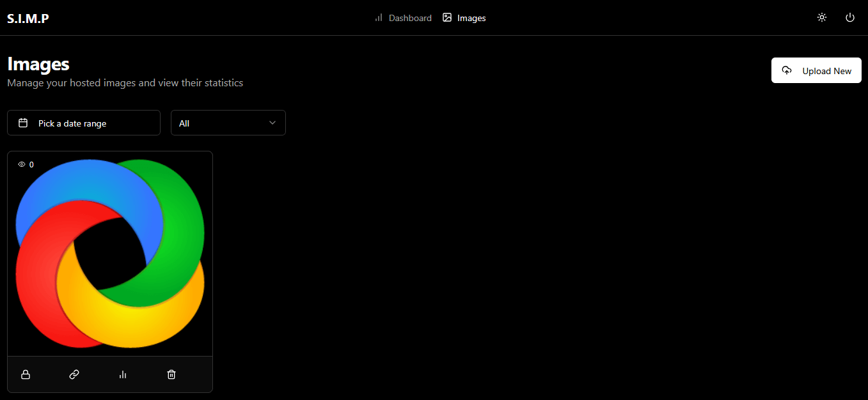Expand the filter dropdown chevron arrow
This screenshot has height=400, width=868.
pos(272,123)
